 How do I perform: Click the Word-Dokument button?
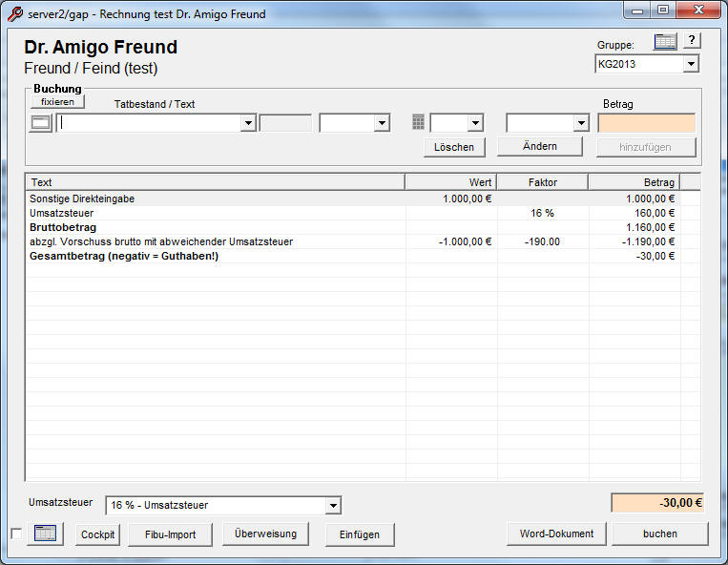[x=556, y=534]
